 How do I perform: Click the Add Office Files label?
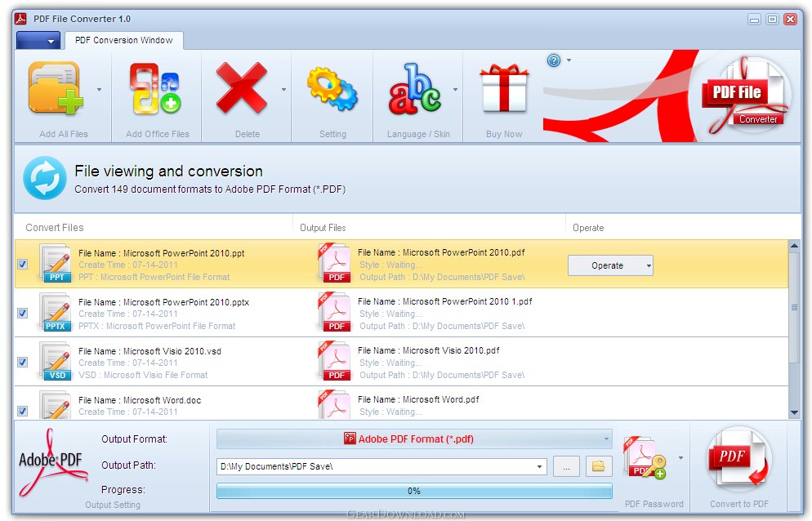[x=158, y=134]
